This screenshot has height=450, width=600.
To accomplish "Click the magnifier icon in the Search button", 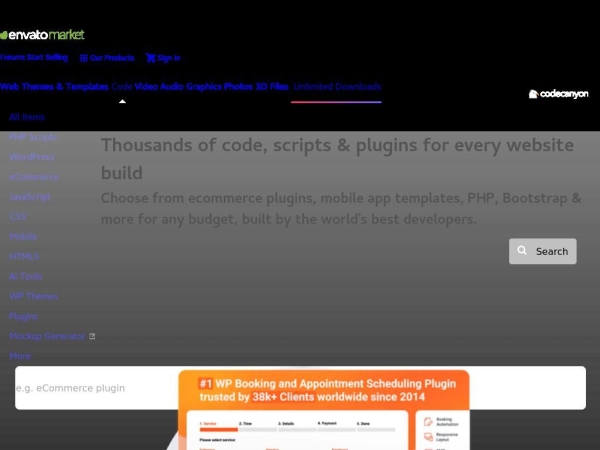I will pos(522,250).
